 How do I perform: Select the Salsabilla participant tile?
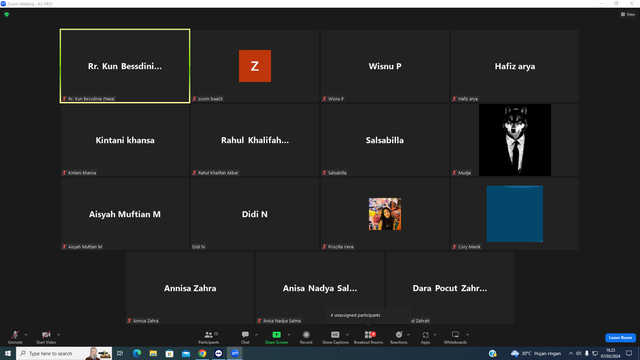point(384,140)
